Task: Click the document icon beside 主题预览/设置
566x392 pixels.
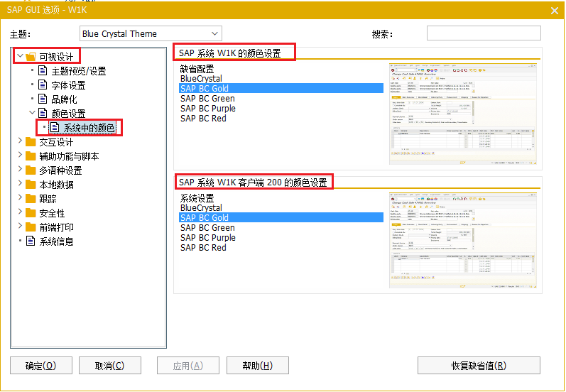Action: (x=43, y=71)
